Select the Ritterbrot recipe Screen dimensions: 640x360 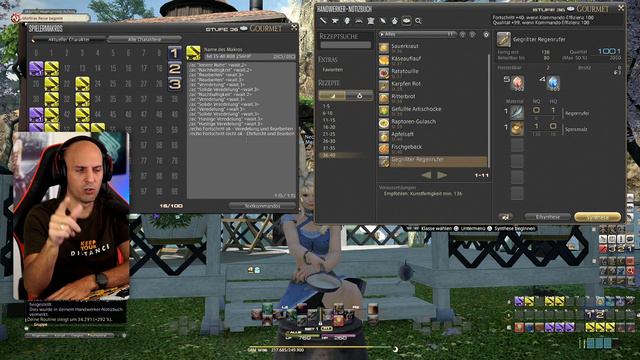click(433, 98)
